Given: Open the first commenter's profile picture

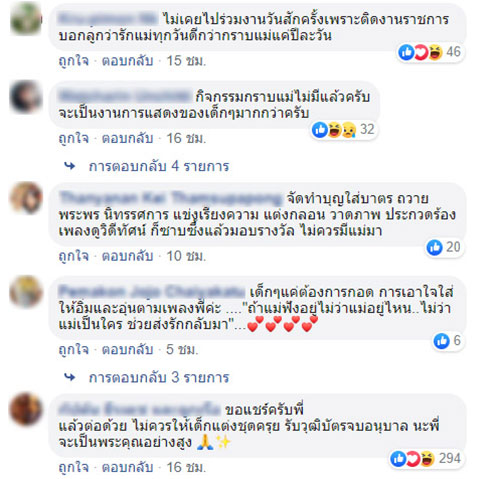Looking at the screenshot, I should click(26, 19).
